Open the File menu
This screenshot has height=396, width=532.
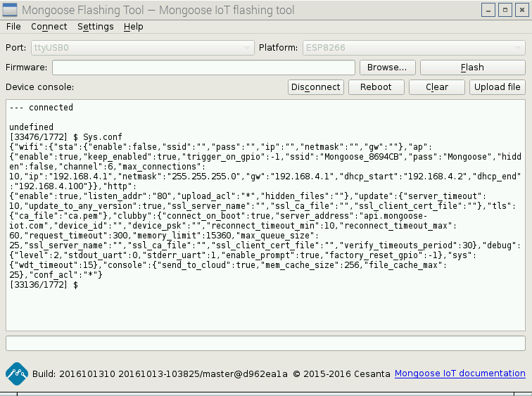tap(13, 27)
